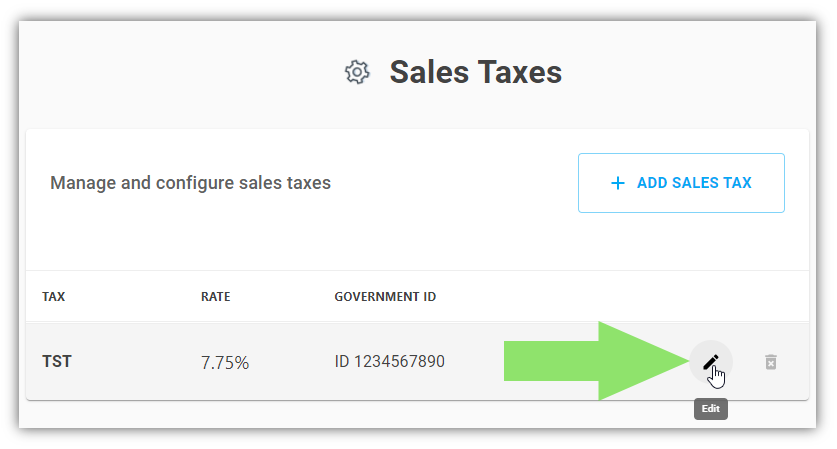The width and height of the screenshot is (837, 449).
Task: Click empty space in table header row
Action: 614,297
